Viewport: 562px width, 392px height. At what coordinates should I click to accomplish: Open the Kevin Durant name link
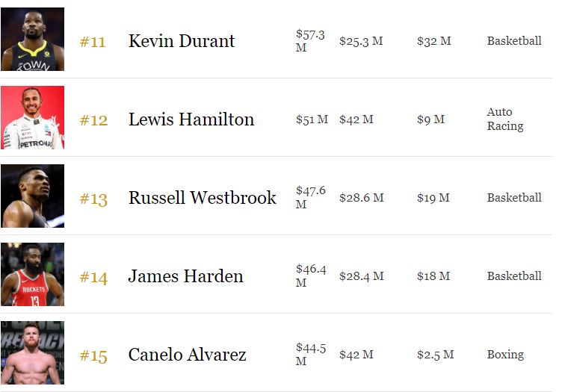tap(182, 41)
